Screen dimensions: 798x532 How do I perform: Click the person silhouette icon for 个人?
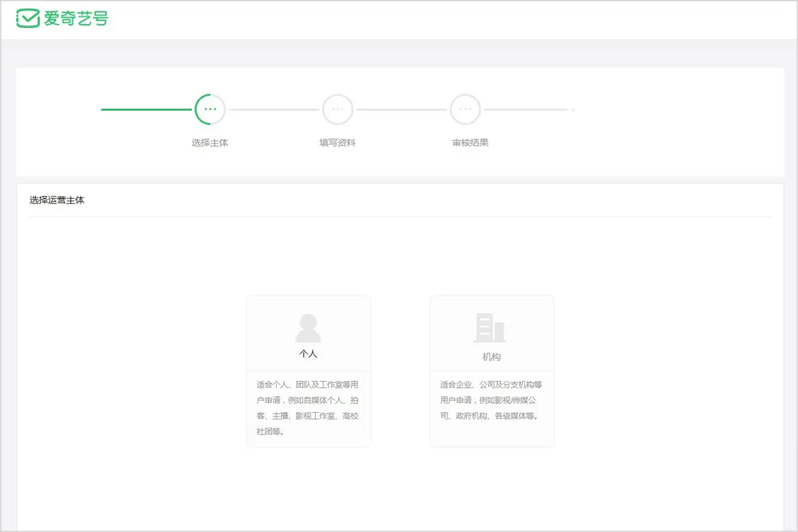[308, 328]
